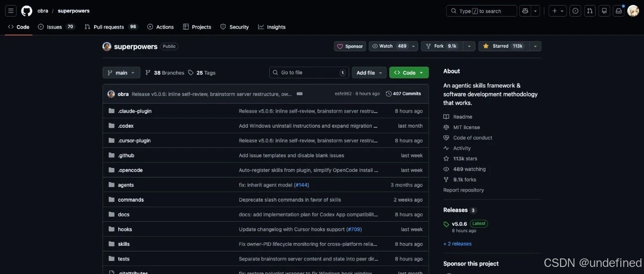Open the .codex folder
This screenshot has height=274, width=644.
click(126, 126)
